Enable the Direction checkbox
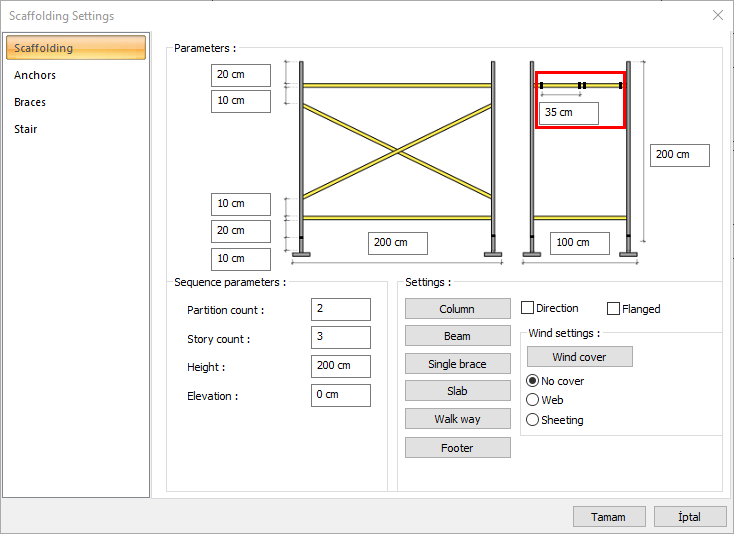This screenshot has height=534, width=734. click(528, 308)
